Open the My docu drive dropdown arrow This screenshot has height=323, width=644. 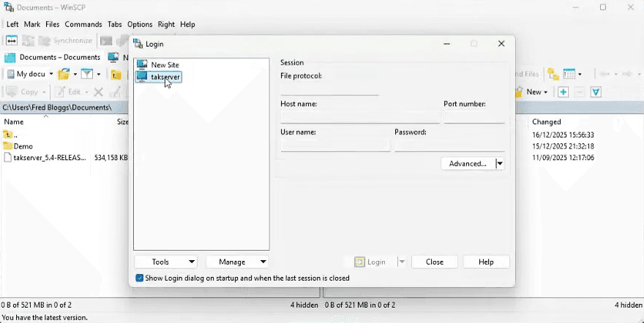click(x=51, y=75)
